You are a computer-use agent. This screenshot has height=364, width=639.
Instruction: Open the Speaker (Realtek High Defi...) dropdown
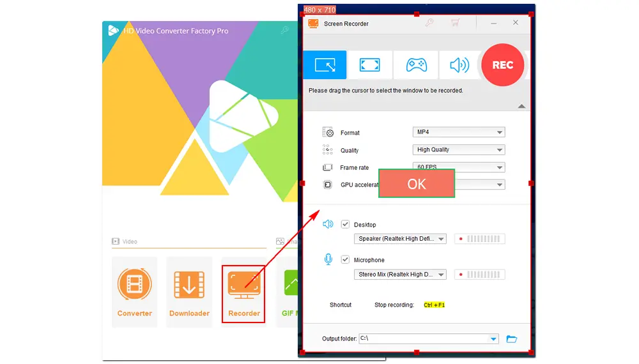pos(400,239)
